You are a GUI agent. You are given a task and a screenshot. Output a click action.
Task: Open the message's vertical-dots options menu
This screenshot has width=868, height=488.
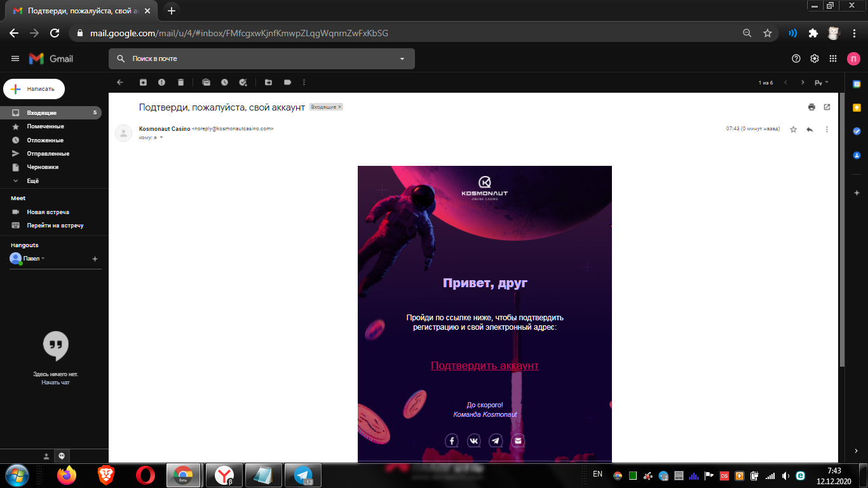coord(826,129)
